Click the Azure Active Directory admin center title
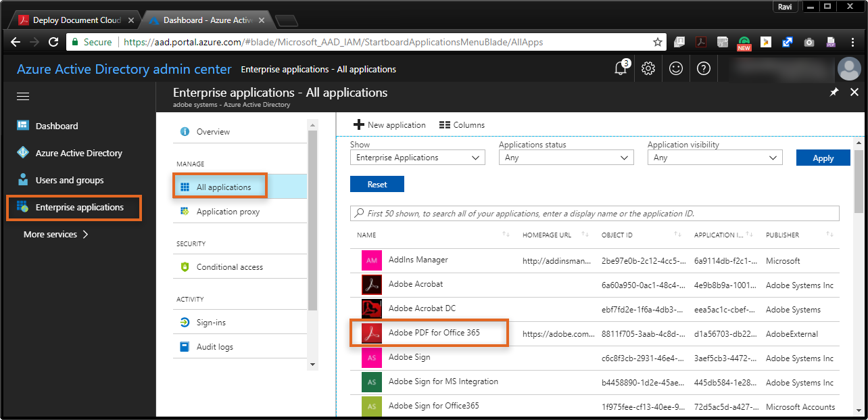This screenshot has width=868, height=420. tap(124, 69)
